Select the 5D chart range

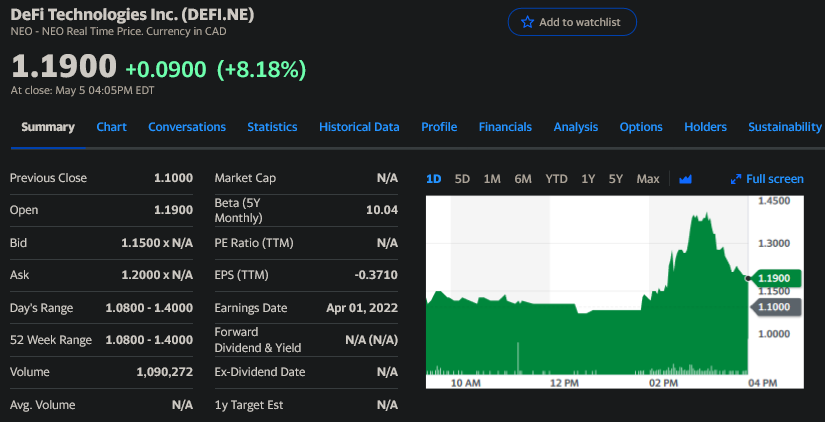462,179
